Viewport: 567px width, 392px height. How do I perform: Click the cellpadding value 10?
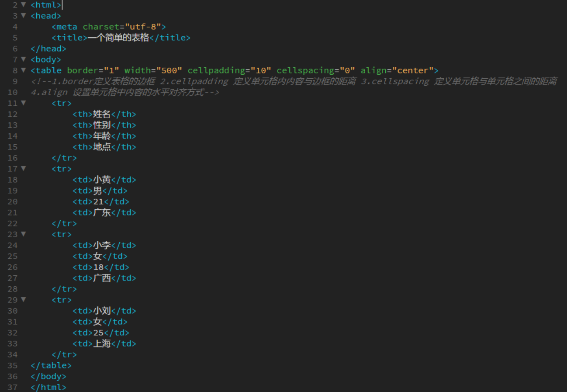[260, 70]
